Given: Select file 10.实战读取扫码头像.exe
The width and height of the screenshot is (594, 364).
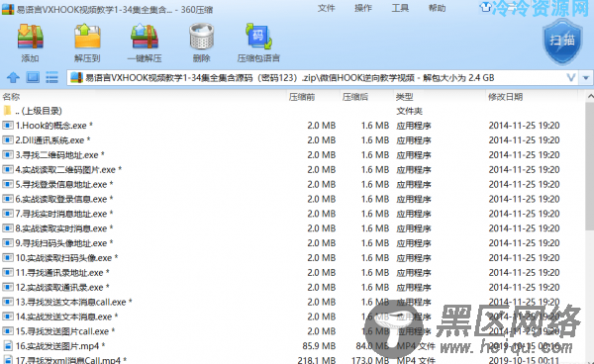Looking at the screenshot, I should (66, 258).
